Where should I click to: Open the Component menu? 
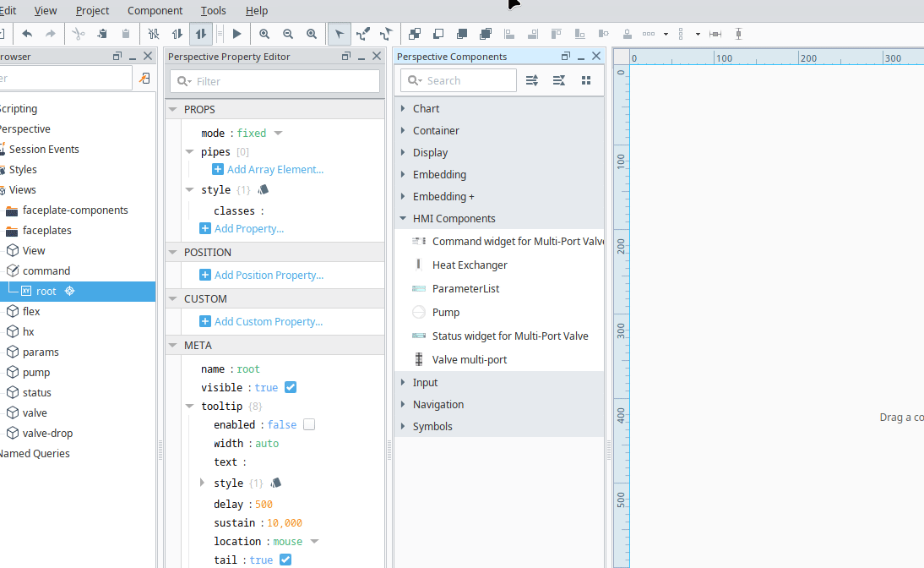click(155, 11)
